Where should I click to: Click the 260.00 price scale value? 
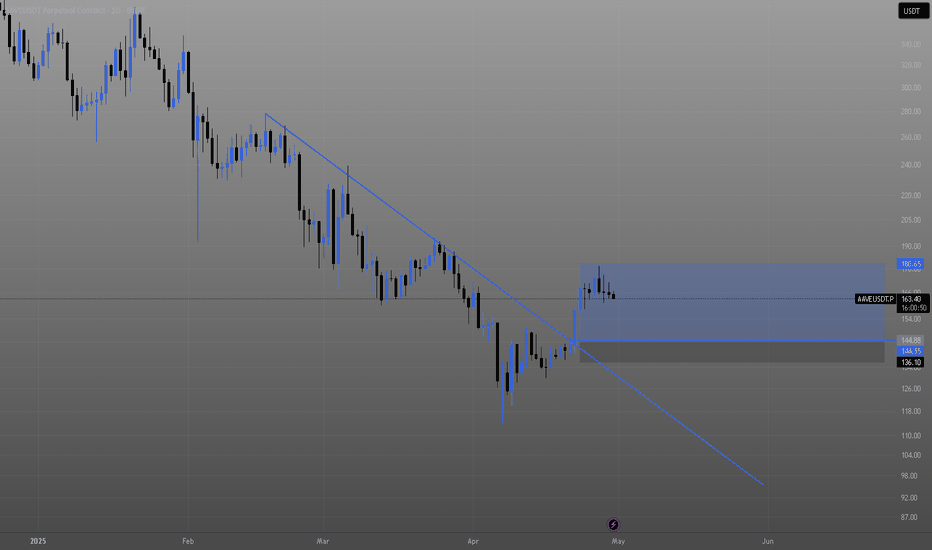[x=911, y=137]
